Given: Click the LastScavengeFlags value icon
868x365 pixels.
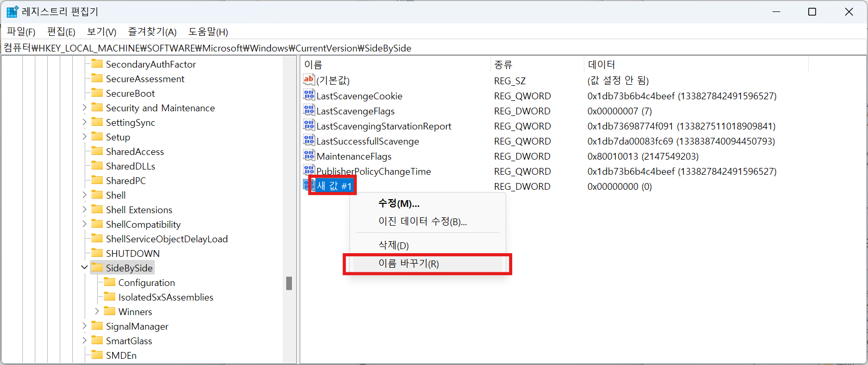Looking at the screenshot, I should tap(309, 110).
